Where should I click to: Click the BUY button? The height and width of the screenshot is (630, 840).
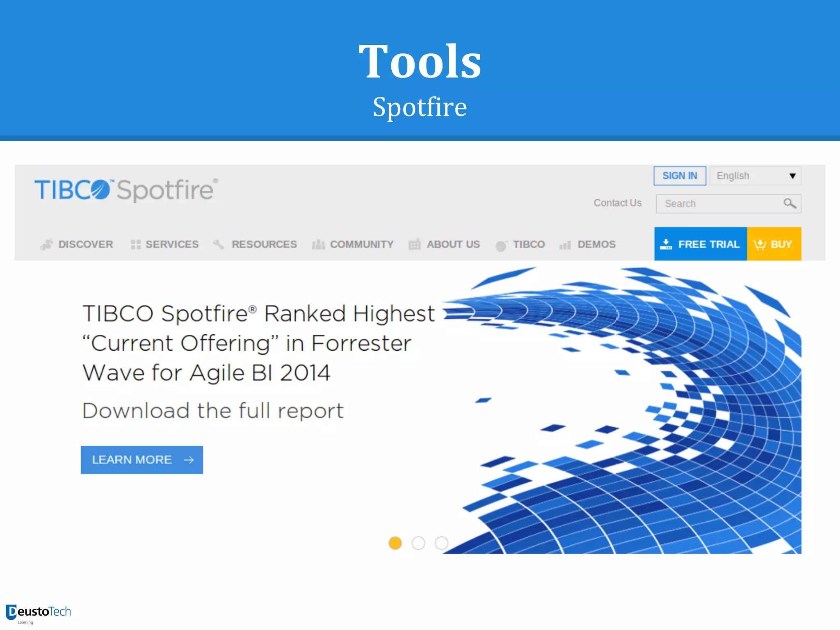tap(774, 244)
